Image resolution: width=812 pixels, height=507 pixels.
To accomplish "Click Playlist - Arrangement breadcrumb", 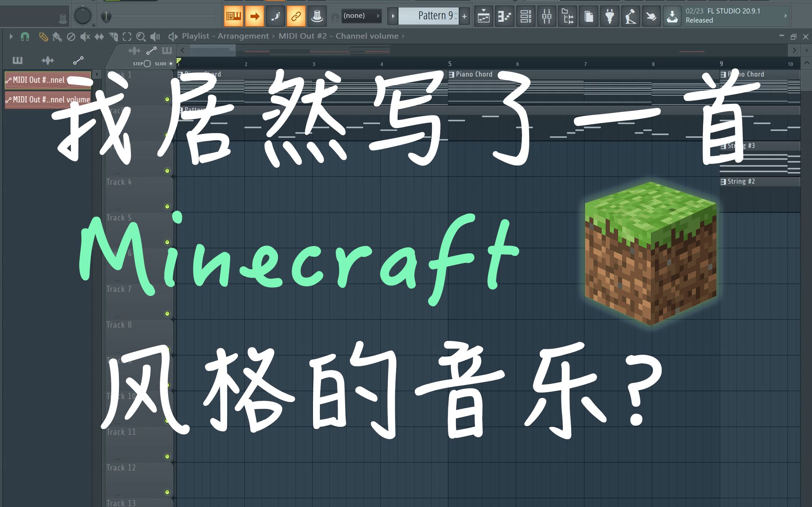I will click(x=225, y=36).
